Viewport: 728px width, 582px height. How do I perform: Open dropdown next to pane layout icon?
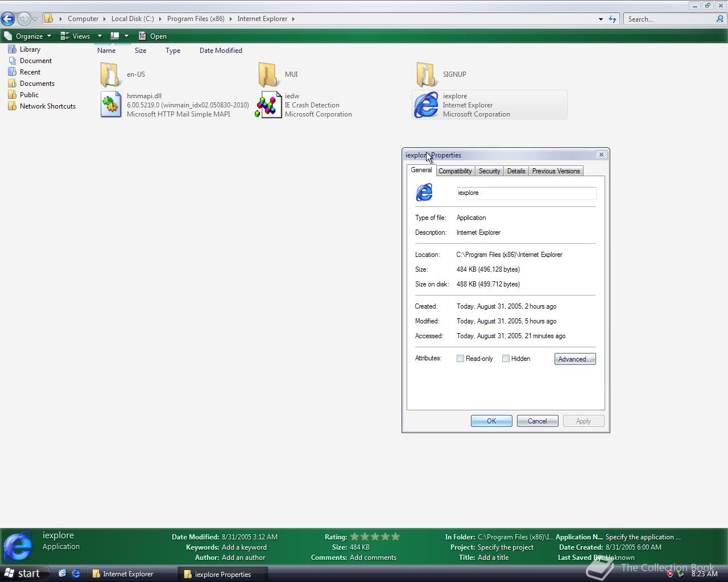click(x=126, y=36)
